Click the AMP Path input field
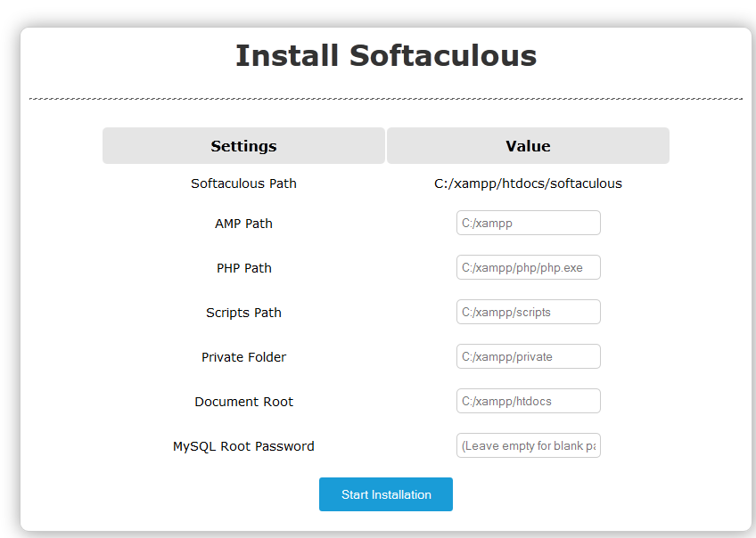This screenshot has height=538, width=756. [x=529, y=223]
